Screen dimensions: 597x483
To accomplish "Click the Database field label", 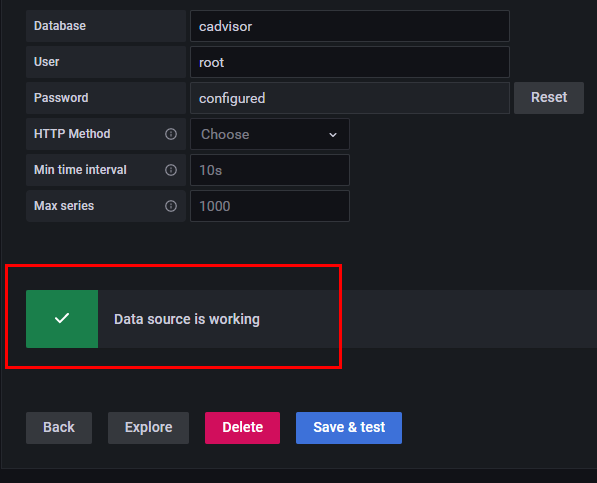I will (60, 26).
